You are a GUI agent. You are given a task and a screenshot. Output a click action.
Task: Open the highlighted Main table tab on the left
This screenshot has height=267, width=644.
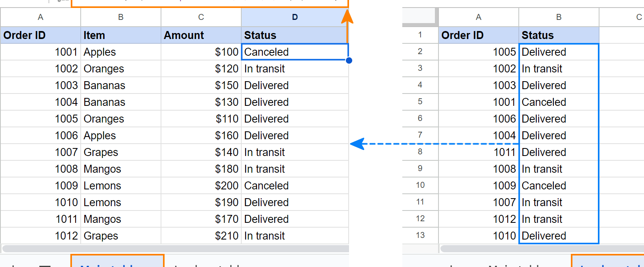click(x=117, y=262)
